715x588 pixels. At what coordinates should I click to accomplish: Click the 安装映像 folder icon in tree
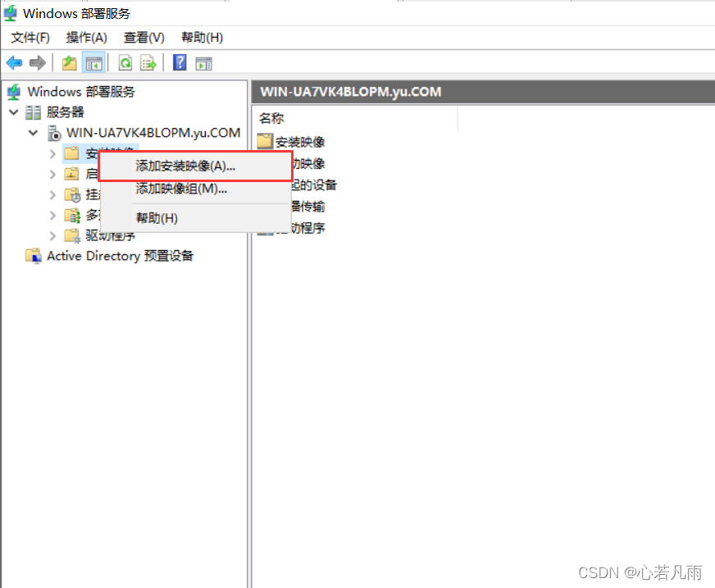71,153
